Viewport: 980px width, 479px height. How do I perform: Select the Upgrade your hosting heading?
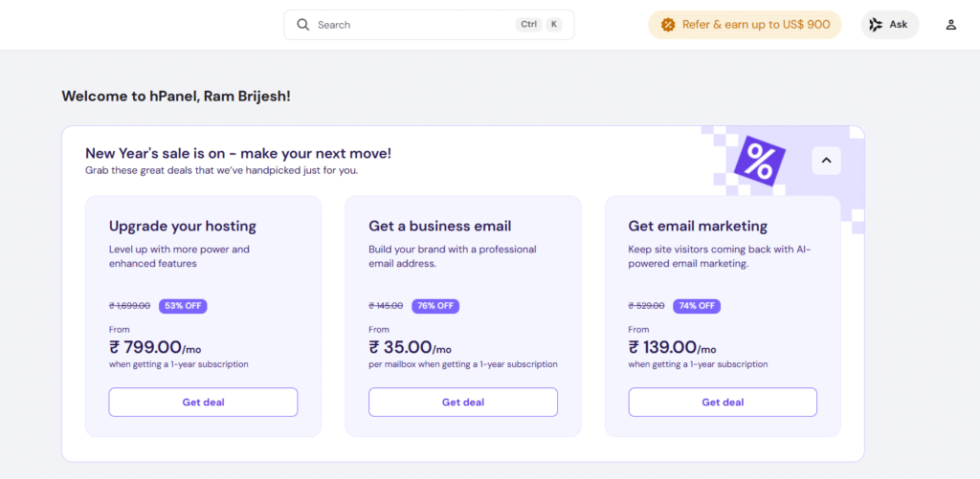[x=183, y=227]
